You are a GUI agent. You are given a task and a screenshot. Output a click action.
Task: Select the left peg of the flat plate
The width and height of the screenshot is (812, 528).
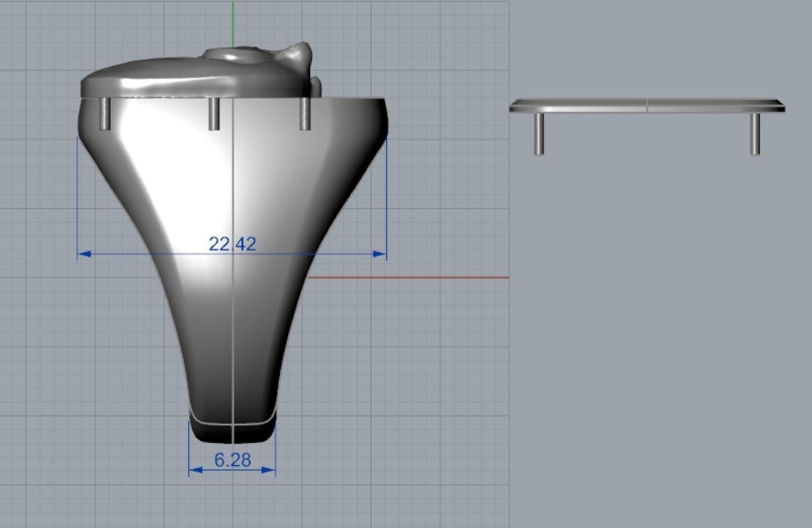pyautogui.click(x=539, y=133)
